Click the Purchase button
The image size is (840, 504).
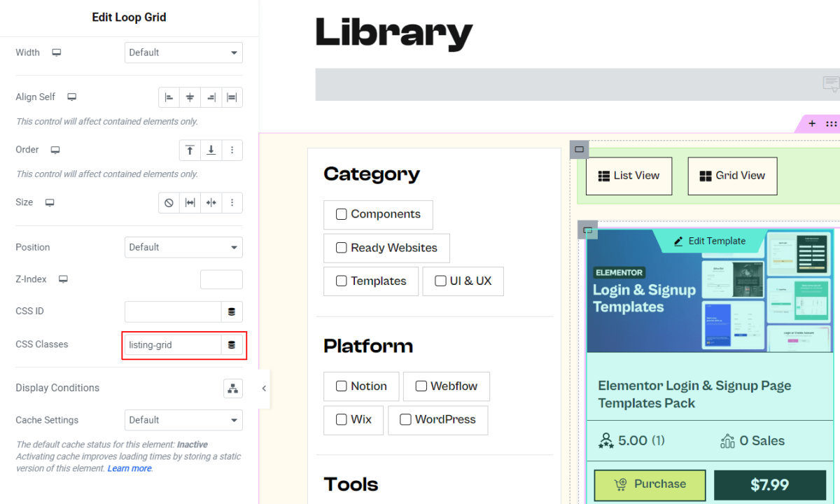650,484
